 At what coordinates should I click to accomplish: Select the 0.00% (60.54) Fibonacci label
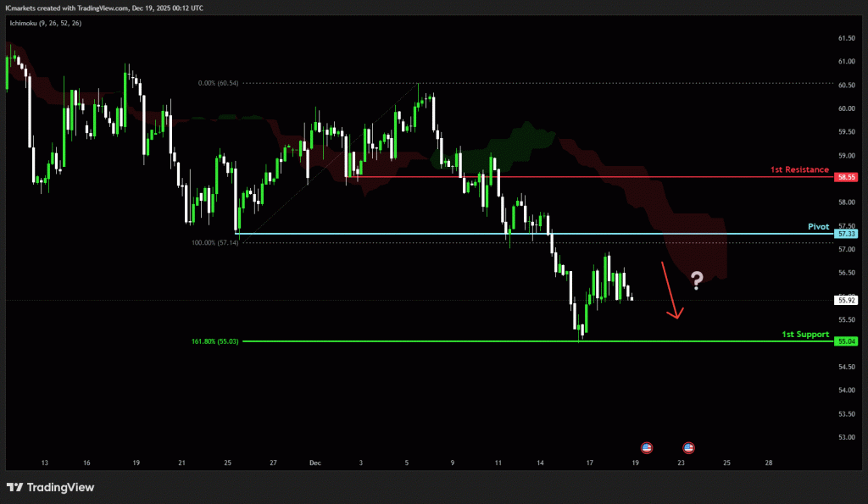(x=218, y=83)
